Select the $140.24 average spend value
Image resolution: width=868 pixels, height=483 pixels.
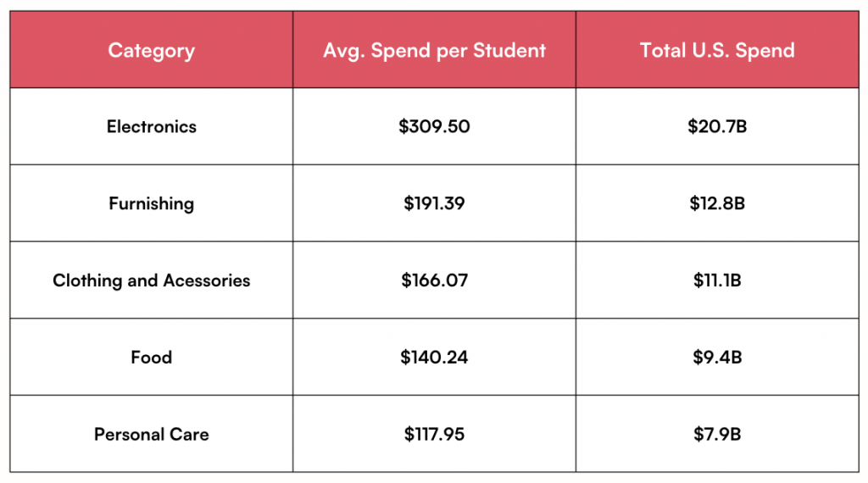point(434,358)
